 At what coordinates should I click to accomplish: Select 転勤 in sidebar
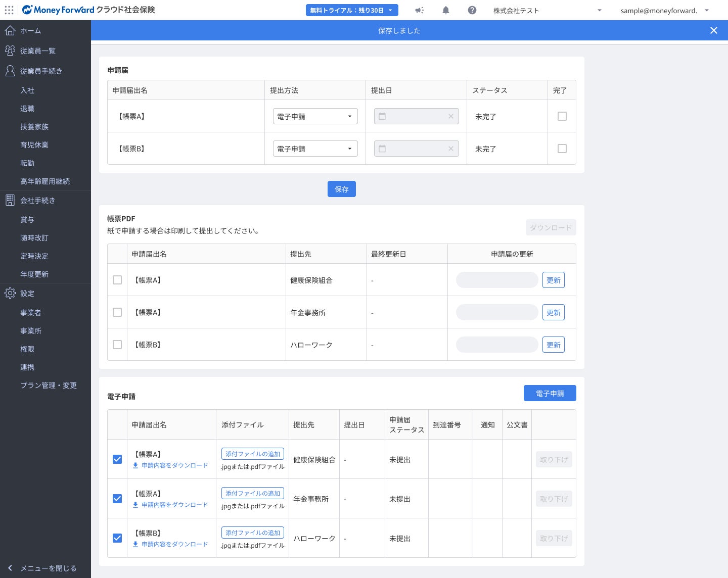tap(27, 163)
